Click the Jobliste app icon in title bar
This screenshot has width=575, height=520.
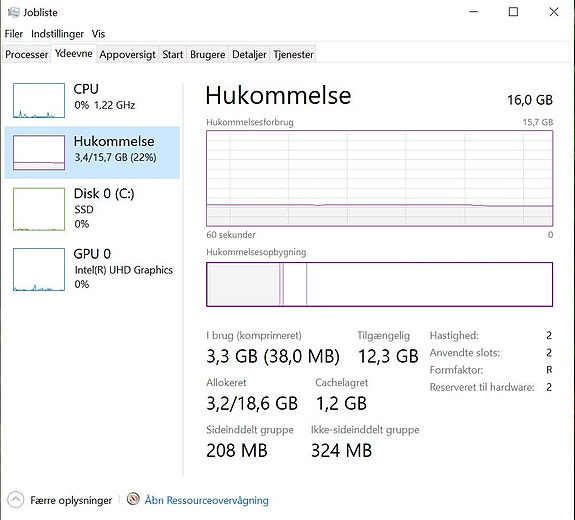point(14,12)
